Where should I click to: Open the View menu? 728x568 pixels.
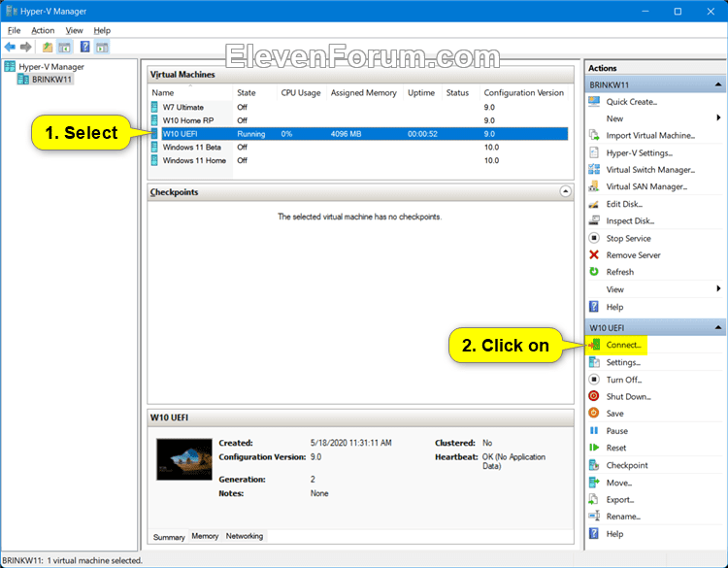pyautogui.click(x=74, y=31)
